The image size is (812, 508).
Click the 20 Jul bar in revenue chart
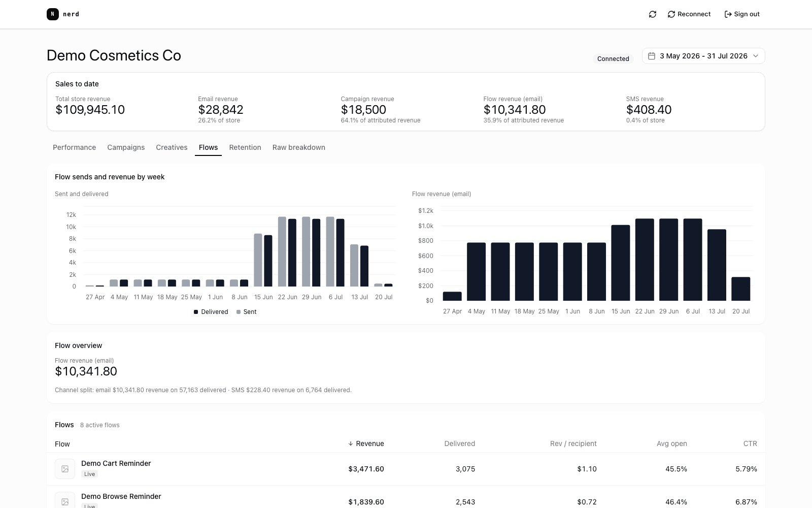tap(741, 289)
